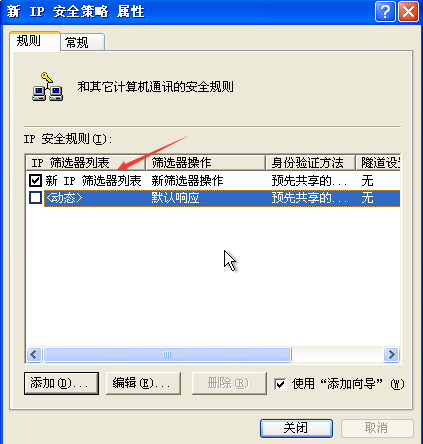Switch to the 常规 tab
The height and width of the screenshot is (444, 423).
coord(82,42)
